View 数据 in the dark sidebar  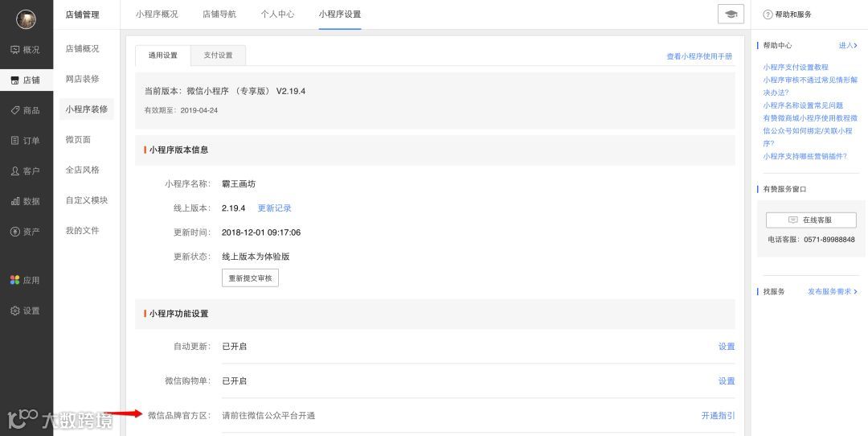point(26,201)
